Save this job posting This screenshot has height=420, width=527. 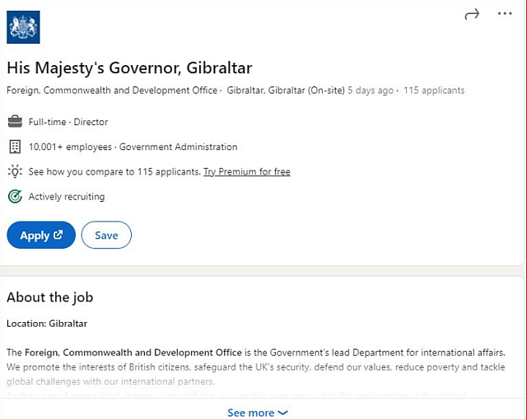106,235
